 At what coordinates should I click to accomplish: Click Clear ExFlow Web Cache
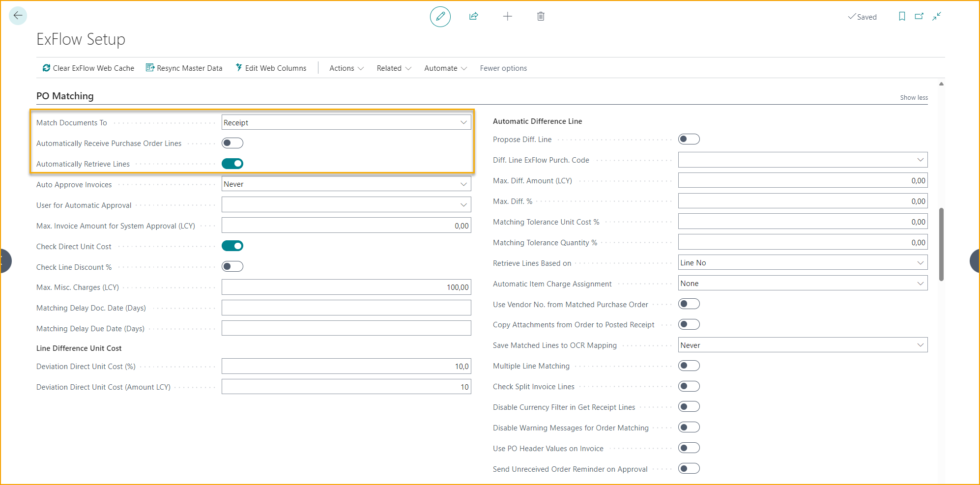88,68
